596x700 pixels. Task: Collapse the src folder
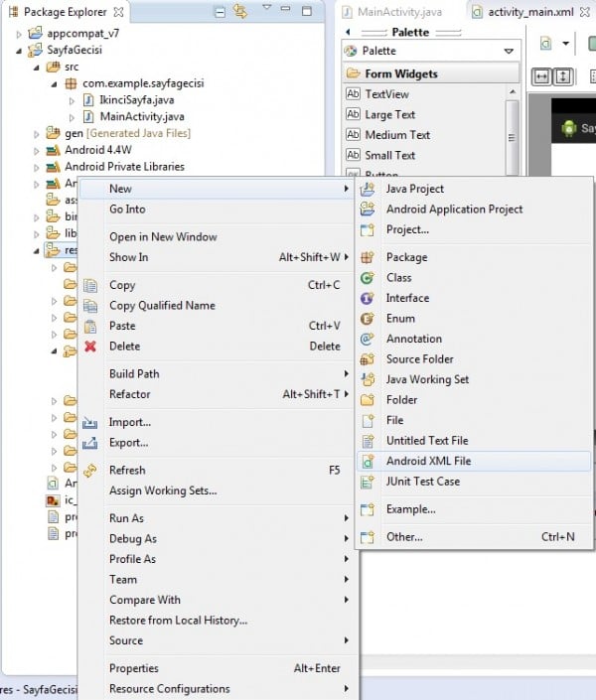(37, 68)
